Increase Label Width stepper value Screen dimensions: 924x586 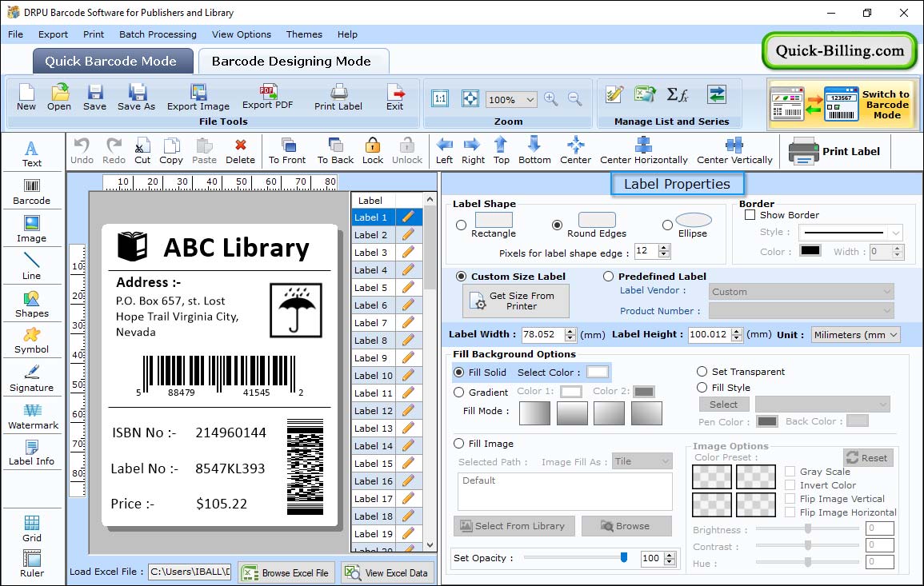(570, 331)
